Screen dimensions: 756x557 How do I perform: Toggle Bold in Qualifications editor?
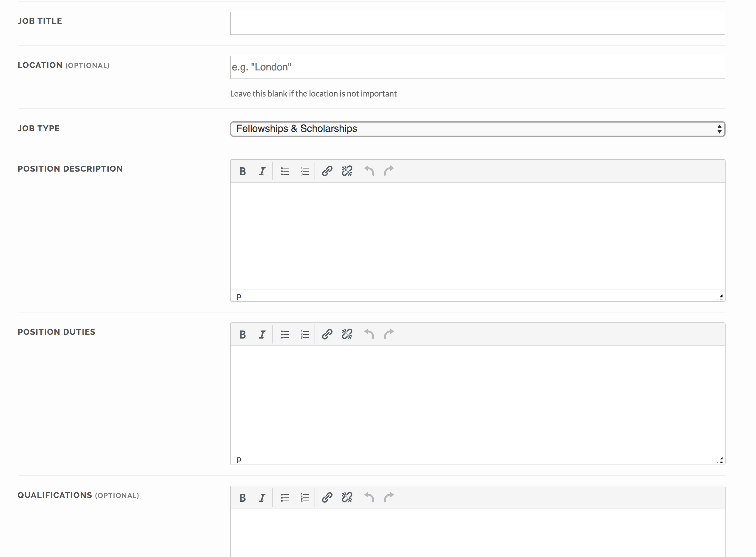pos(242,498)
